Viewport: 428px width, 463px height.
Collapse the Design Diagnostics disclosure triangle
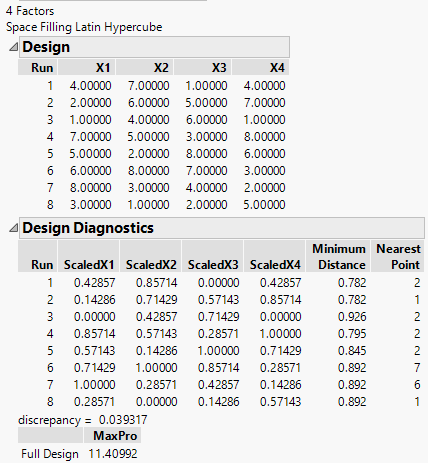coord(13,228)
